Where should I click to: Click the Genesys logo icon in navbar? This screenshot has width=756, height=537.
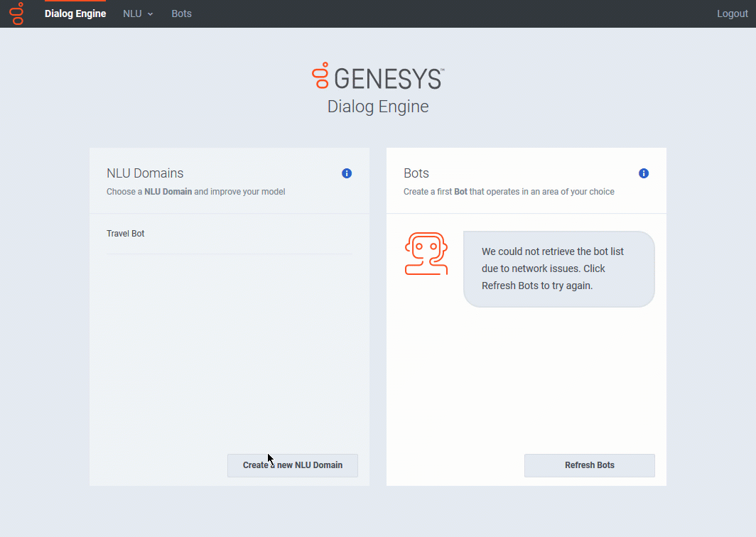(16, 13)
